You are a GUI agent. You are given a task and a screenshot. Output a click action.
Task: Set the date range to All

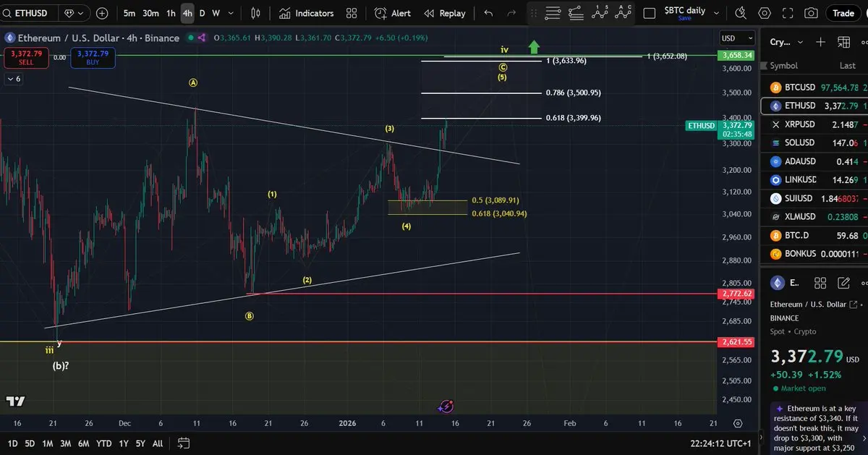click(157, 443)
